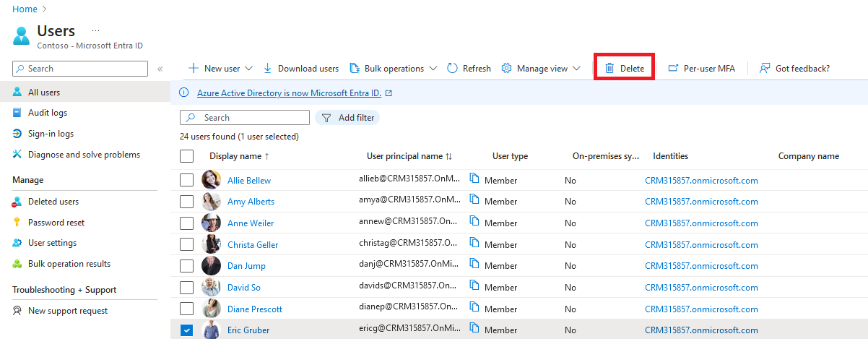Screen dimensions: 868x339
Task: Go to the Home breadcrumb link
Action: (25, 9)
